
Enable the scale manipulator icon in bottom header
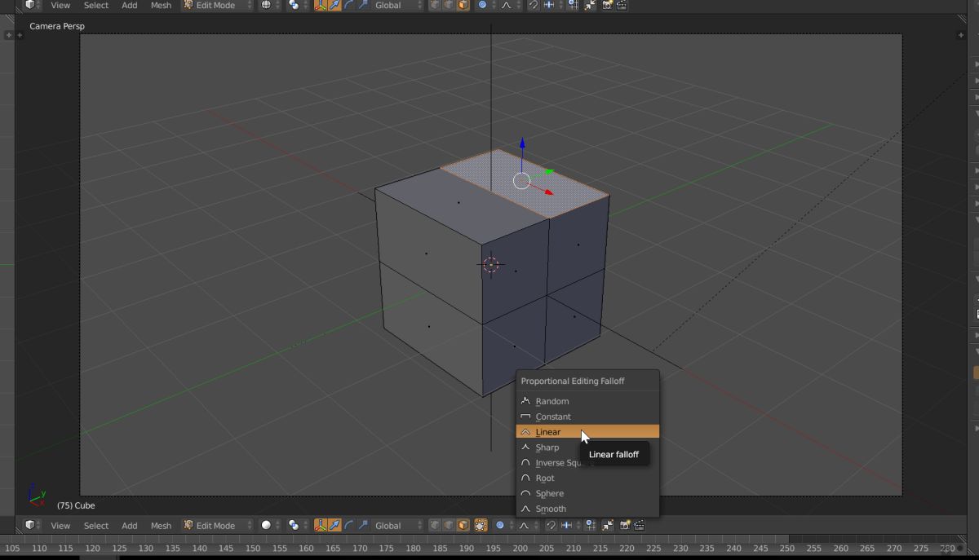tap(364, 526)
